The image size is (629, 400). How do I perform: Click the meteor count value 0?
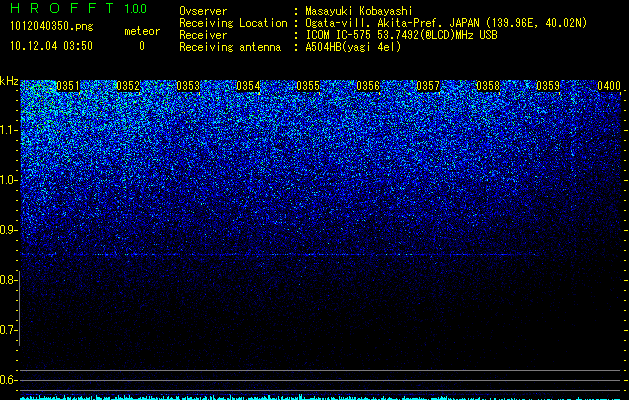coord(142,46)
